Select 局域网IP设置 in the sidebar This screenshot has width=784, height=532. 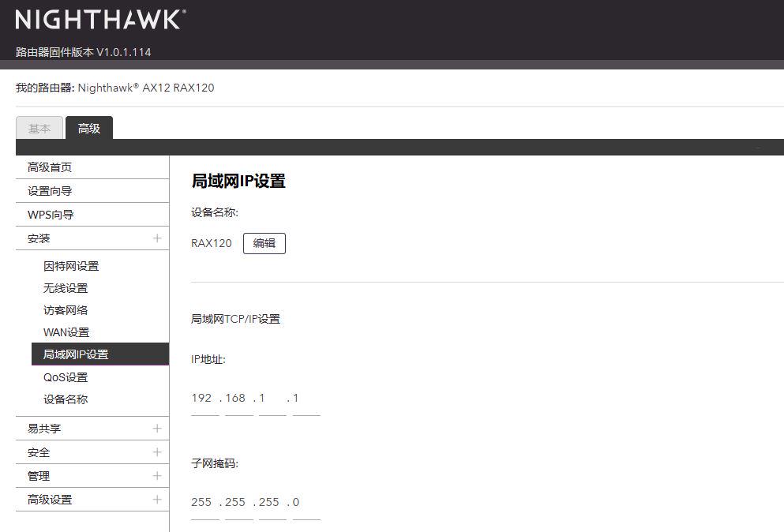(x=76, y=354)
